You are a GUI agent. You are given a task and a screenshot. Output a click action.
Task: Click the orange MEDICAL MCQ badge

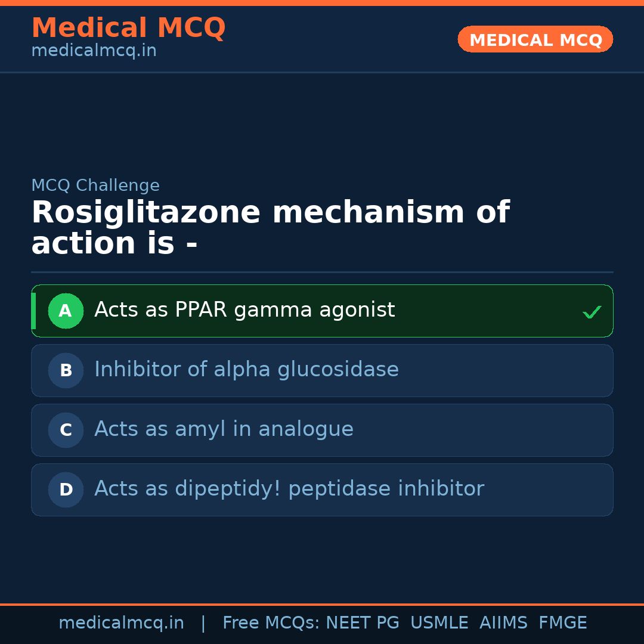(535, 39)
